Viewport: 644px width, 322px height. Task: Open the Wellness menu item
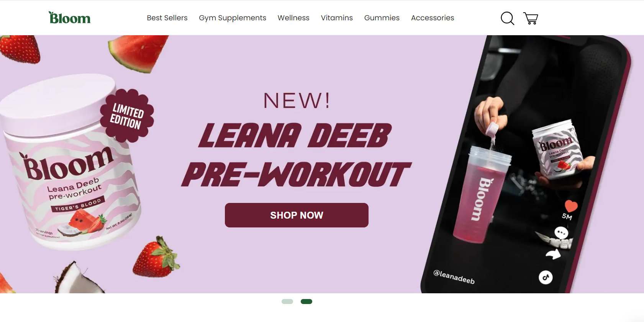[x=293, y=18]
